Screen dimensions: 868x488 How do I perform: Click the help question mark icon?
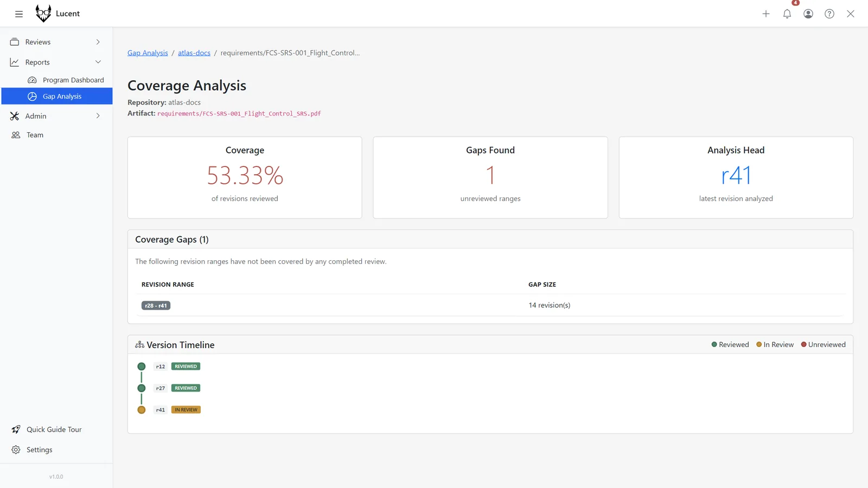(829, 14)
